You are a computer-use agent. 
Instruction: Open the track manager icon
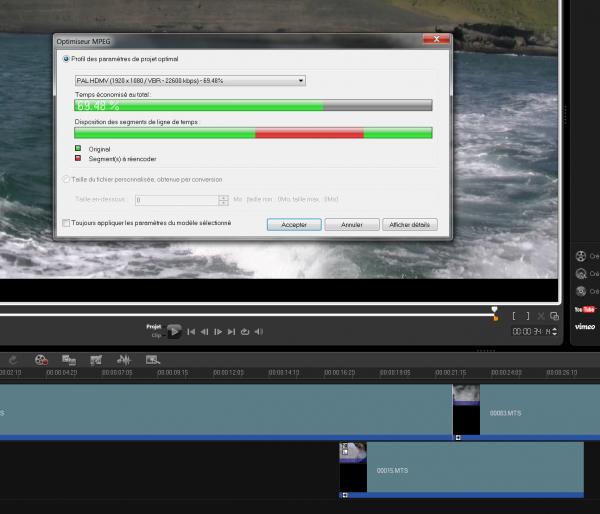coord(153,360)
